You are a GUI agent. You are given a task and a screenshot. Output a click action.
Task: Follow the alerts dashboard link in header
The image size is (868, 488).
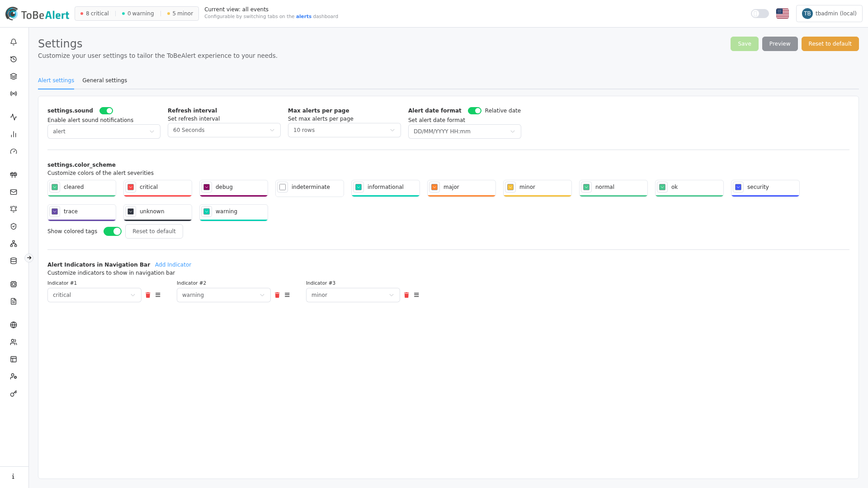coord(304,17)
